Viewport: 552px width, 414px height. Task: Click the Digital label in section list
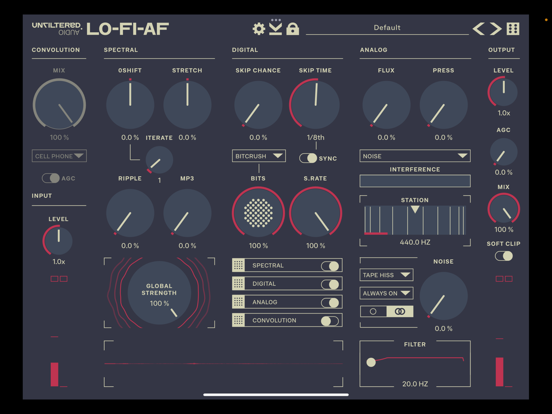pyautogui.click(x=264, y=284)
